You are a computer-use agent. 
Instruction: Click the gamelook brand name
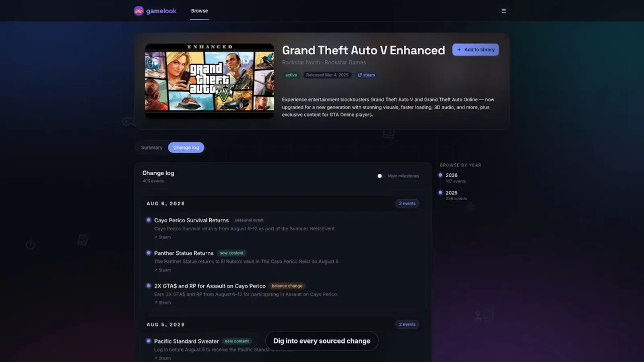[161, 11]
